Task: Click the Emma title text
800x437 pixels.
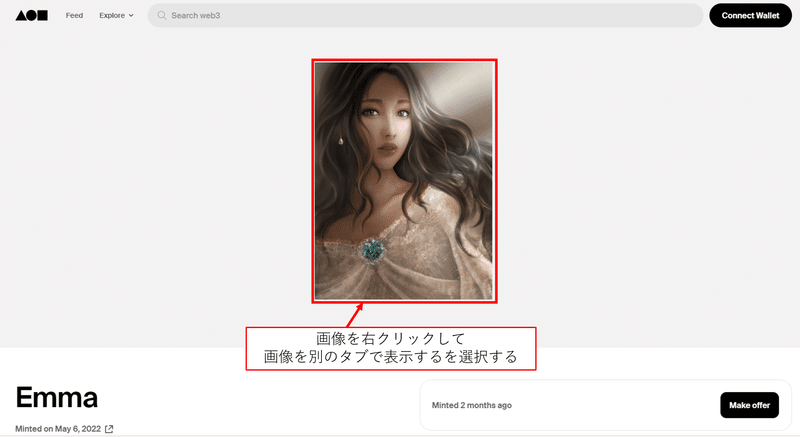Action: coord(57,397)
